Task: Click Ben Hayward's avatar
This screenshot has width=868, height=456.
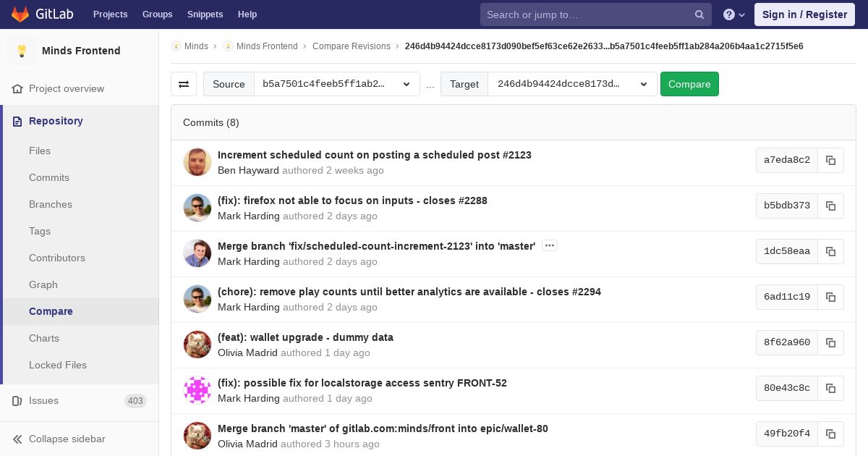Action: click(x=197, y=162)
